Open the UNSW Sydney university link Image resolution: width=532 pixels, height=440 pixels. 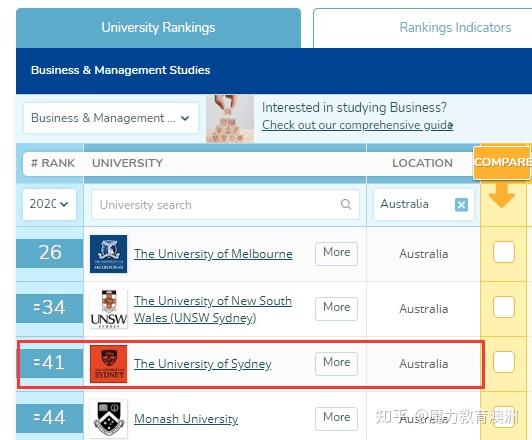213,309
